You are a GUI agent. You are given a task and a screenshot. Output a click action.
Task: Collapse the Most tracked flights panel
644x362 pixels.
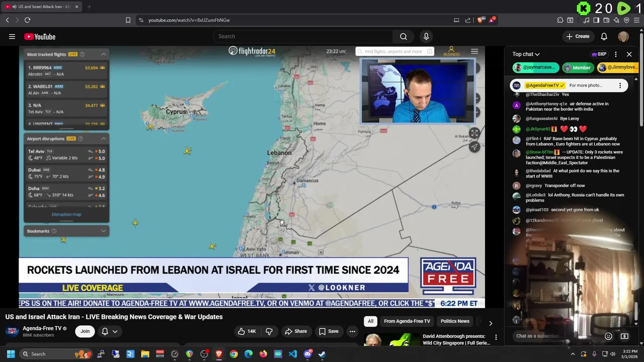pos(103,54)
